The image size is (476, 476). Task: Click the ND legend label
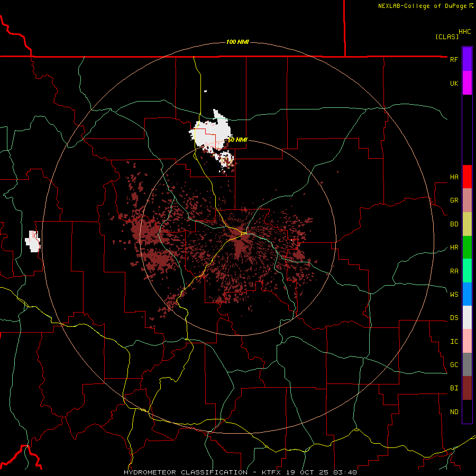454,412
